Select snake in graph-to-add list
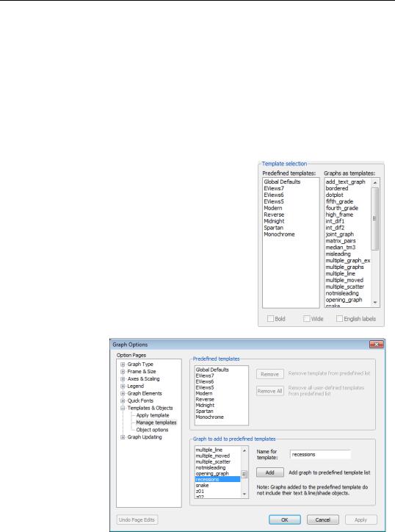 coord(202,486)
